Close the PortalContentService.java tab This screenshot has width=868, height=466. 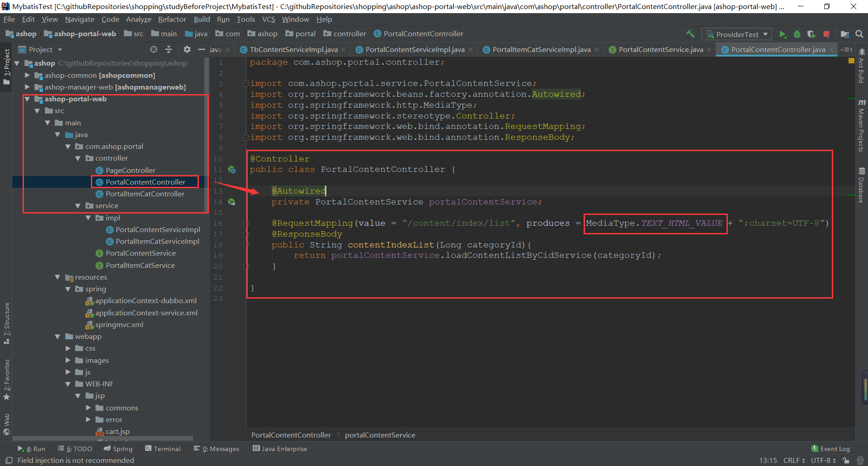tap(709, 50)
